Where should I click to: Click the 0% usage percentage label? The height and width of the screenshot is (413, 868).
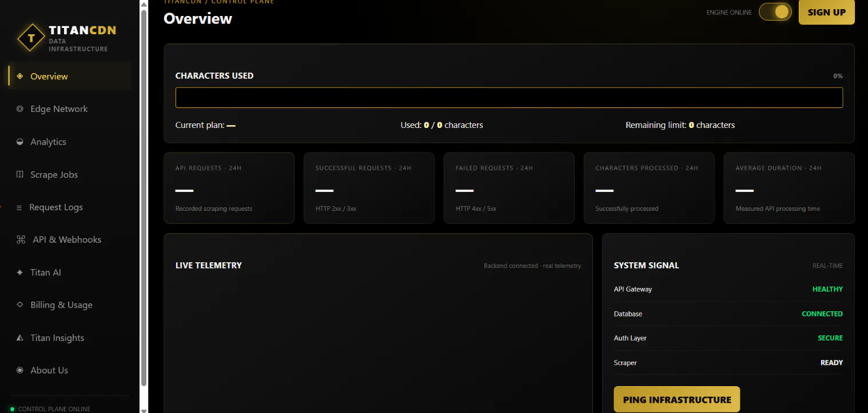click(838, 76)
